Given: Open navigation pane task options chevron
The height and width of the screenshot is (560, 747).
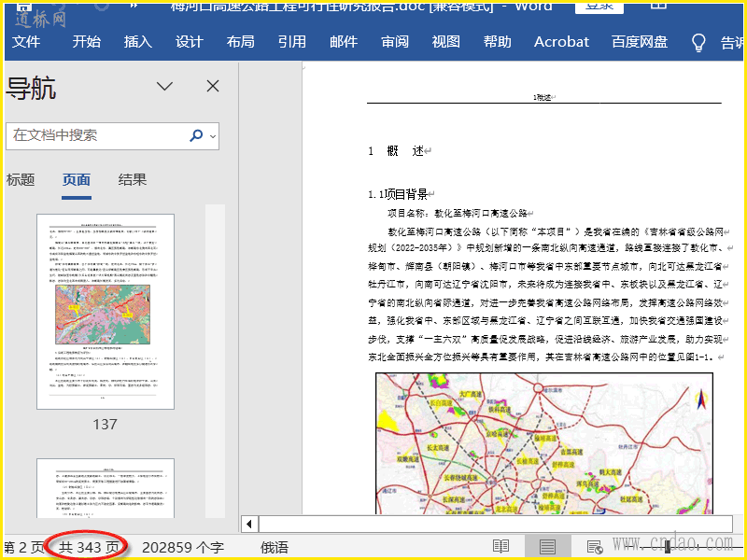Looking at the screenshot, I should click(165, 87).
